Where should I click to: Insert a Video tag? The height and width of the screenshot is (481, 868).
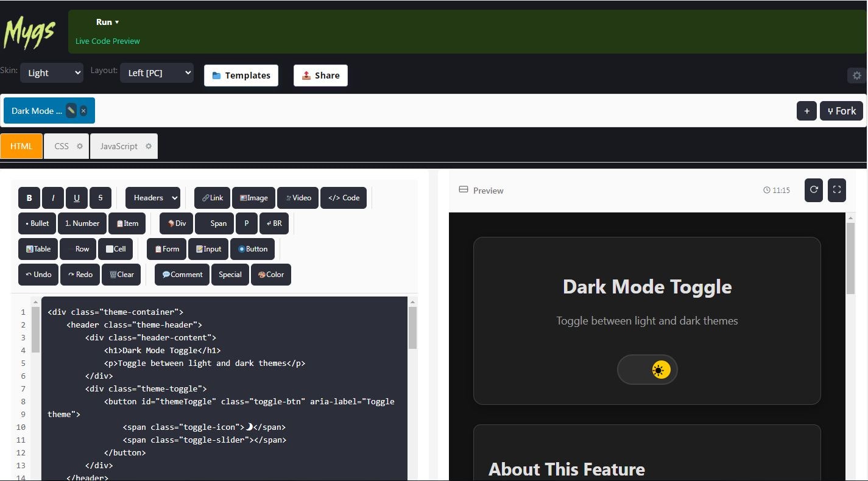[x=298, y=198]
